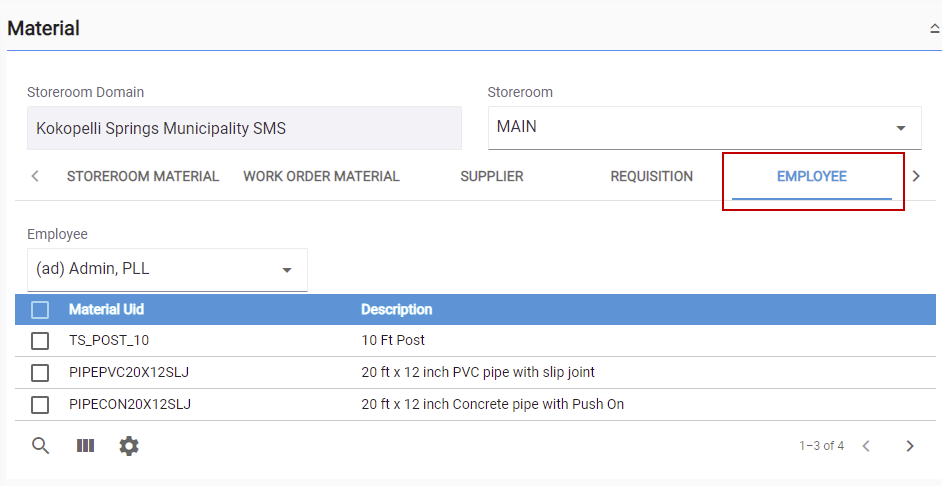Go to previous page of results
This screenshot has width=942, height=486.
pos(866,446)
